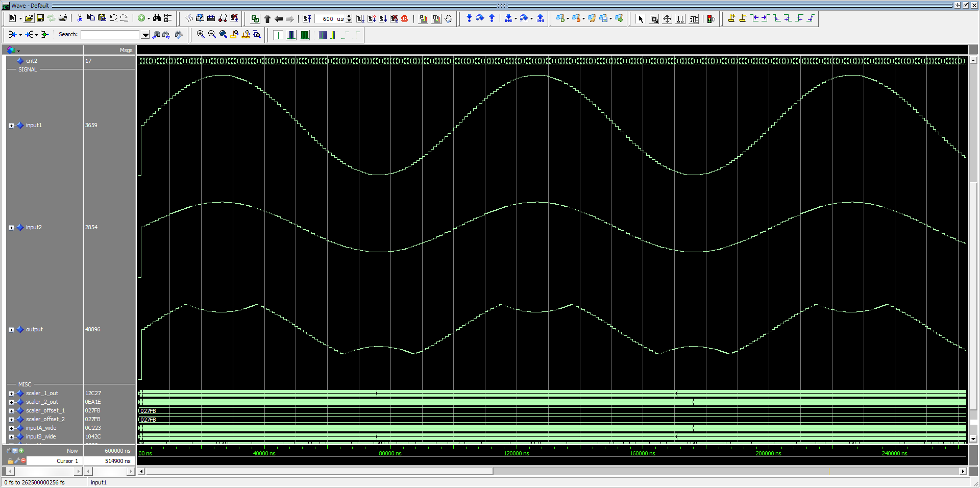Image resolution: width=980 pixels, height=488 pixels.
Task: Select the cnt2 signal name
Action: [32, 61]
